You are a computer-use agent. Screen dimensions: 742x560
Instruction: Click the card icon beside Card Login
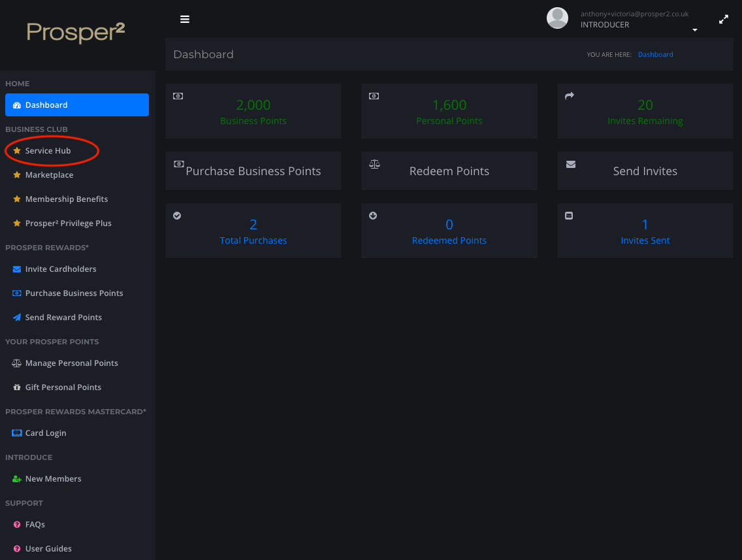pos(16,433)
